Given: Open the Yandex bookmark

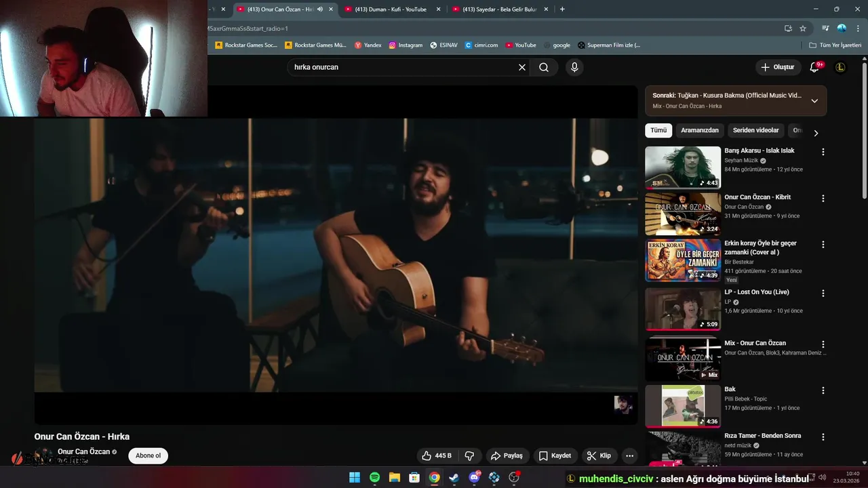Looking at the screenshot, I should (368, 45).
